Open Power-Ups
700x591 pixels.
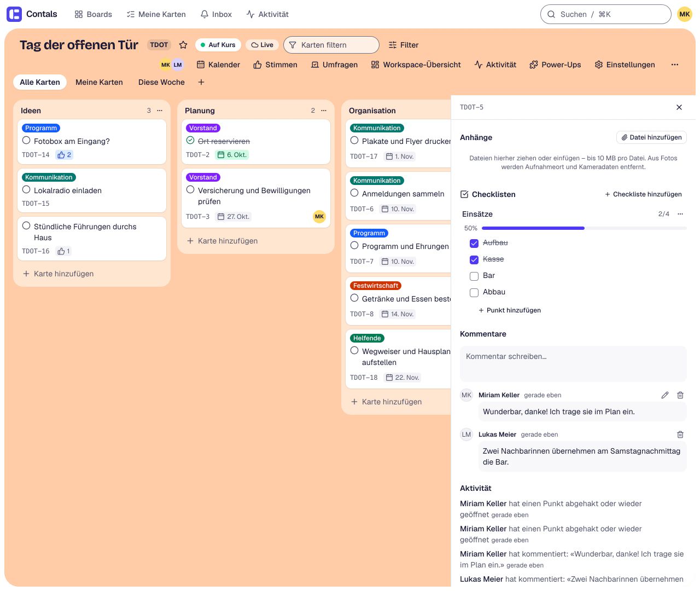tap(555, 65)
